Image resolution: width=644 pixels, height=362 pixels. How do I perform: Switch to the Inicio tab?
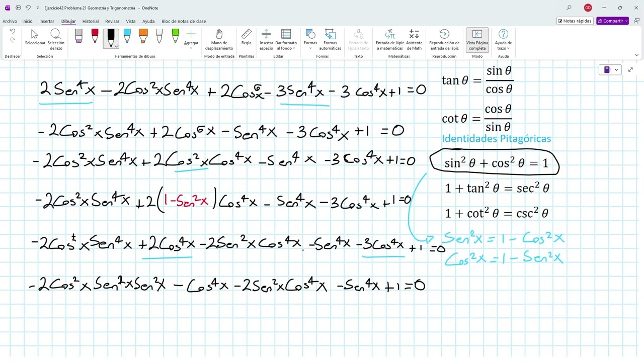click(x=27, y=21)
